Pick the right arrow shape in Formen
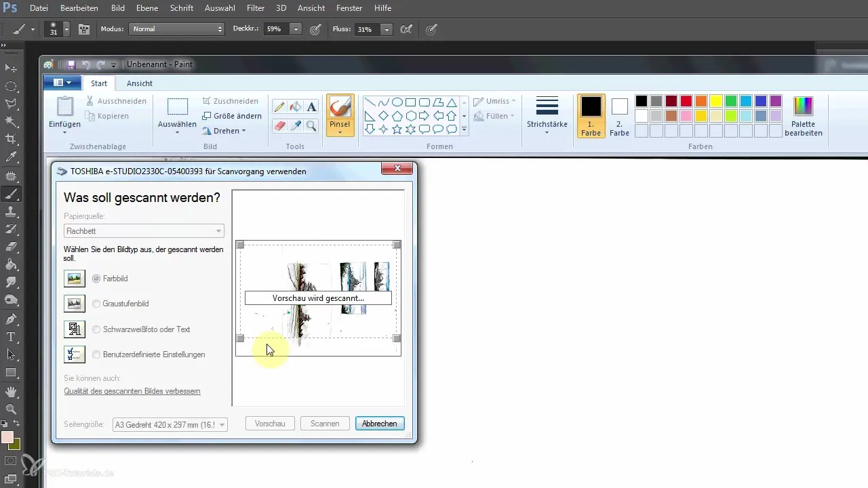Image resolution: width=868 pixels, height=488 pixels. point(424,116)
